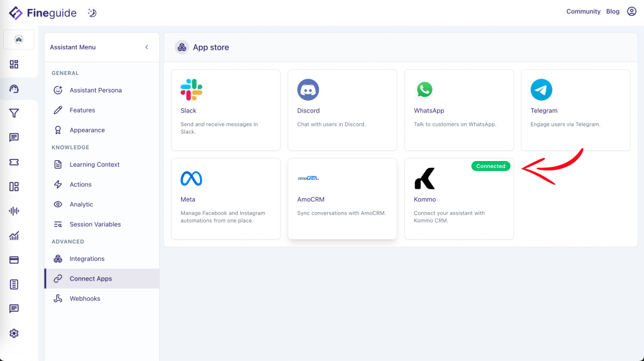
Task: Open the settings gear icon in sidebar
Action: coord(14,333)
